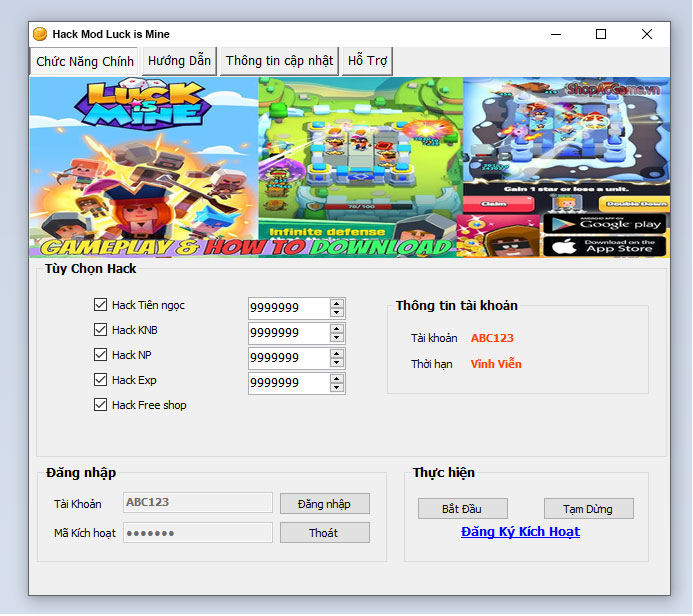Toggle the Hack KNB checkbox
Screen dimensions: 693x616
click(x=100, y=330)
